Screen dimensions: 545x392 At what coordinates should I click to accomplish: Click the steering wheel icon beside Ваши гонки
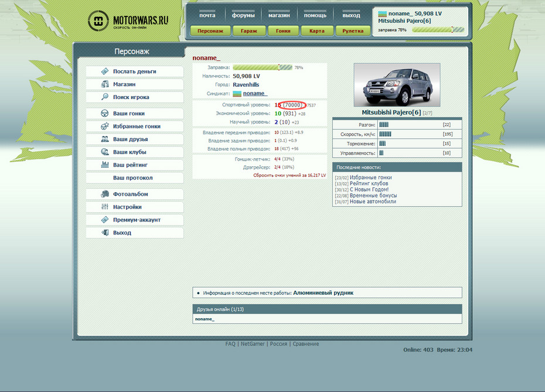105,113
